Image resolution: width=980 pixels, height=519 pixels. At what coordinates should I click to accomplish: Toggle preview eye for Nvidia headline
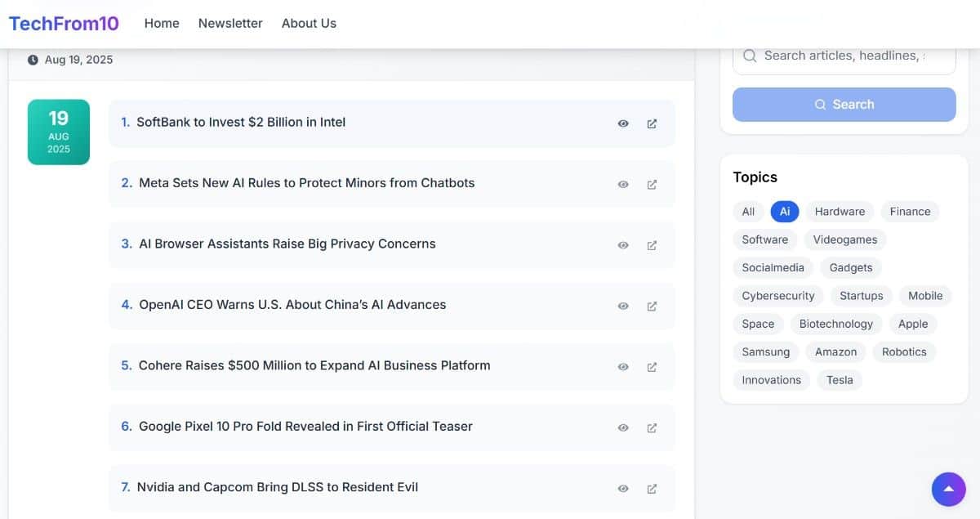coord(622,488)
